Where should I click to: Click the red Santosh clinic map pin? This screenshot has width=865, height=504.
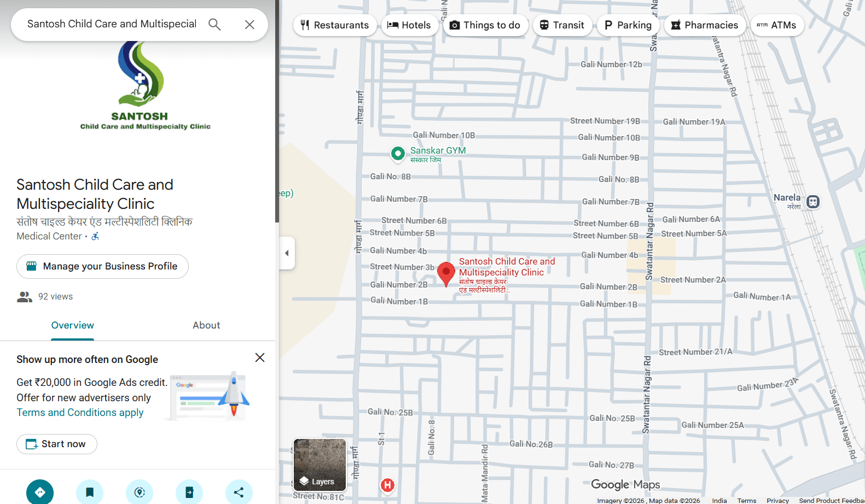pyautogui.click(x=446, y=273)
